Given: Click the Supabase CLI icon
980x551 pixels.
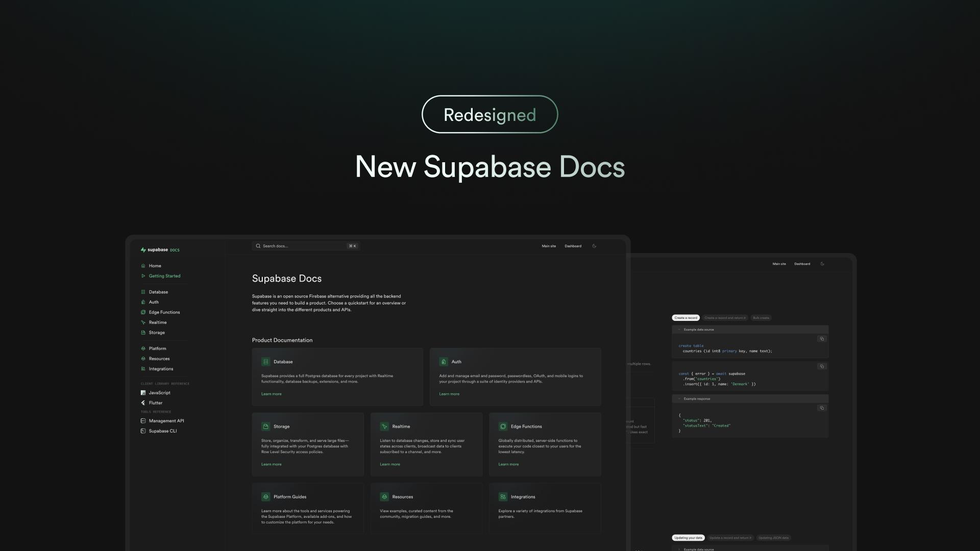Looking at the screenshot, I should pos(143,431).
